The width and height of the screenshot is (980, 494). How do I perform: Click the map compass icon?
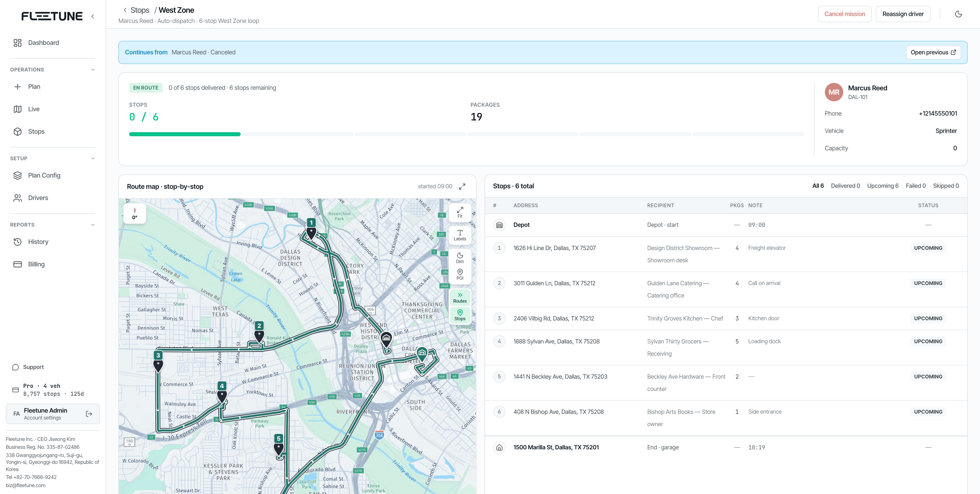click(134, 213)
